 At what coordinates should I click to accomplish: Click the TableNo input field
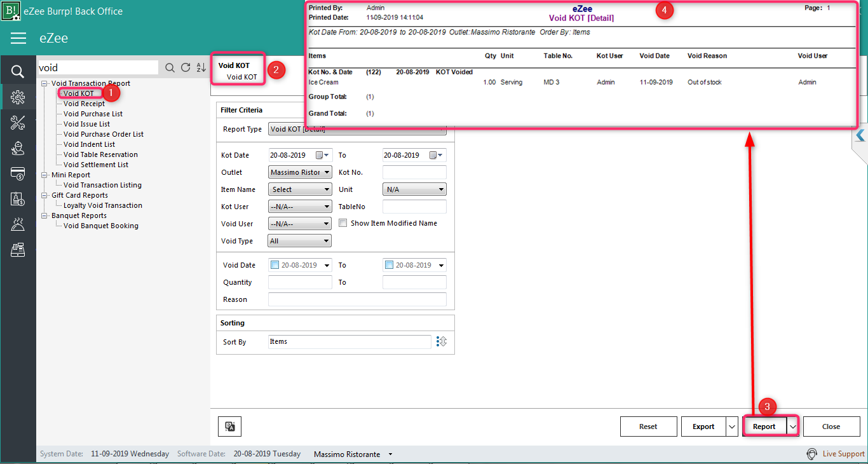[414, 207]
